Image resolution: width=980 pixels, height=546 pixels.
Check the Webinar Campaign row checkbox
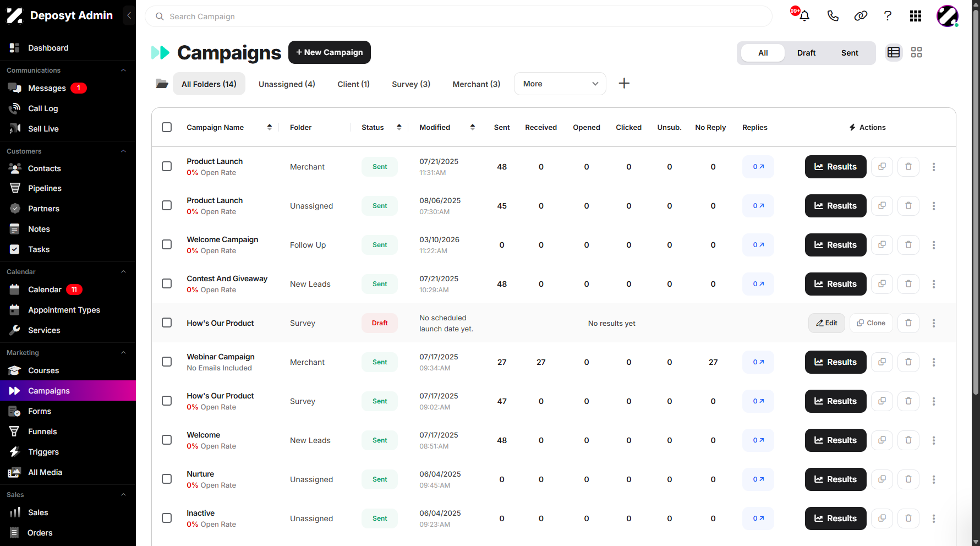pyautogui.click(x=167, y=362)
